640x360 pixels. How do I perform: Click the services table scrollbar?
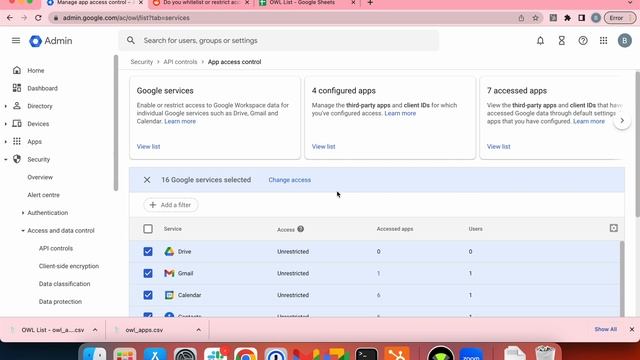622,279
